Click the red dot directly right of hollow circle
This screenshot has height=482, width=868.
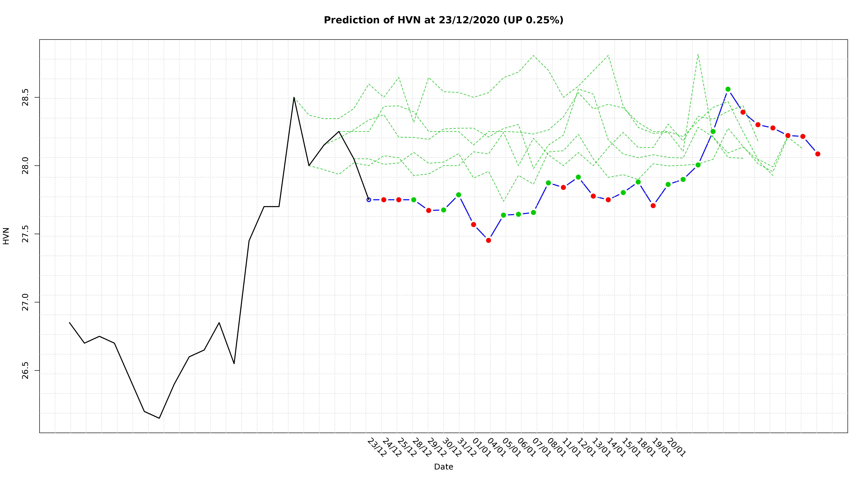click(x=384, y=200)
